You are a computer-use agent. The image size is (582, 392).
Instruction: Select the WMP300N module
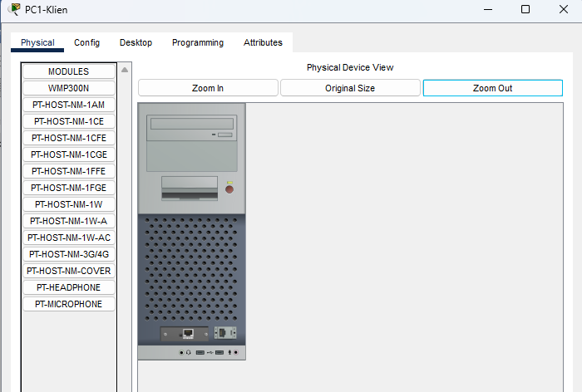pos(69,88)
